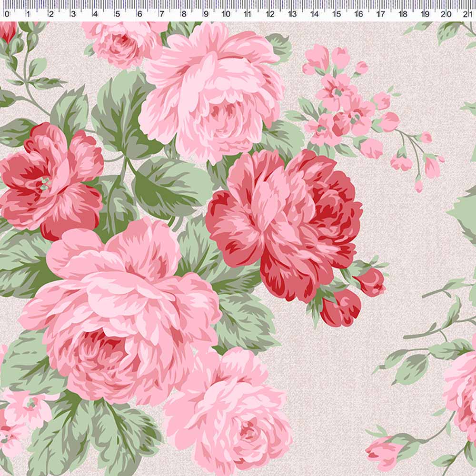Click the ruler number 7
Screen dimensions: 476x476
pos(162,14)
